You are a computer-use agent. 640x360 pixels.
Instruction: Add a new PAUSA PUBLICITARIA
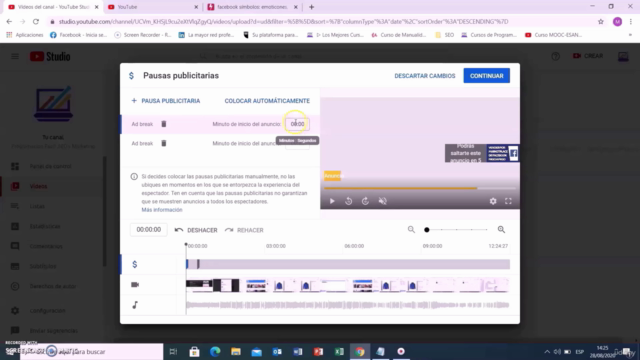click(166, 101)
